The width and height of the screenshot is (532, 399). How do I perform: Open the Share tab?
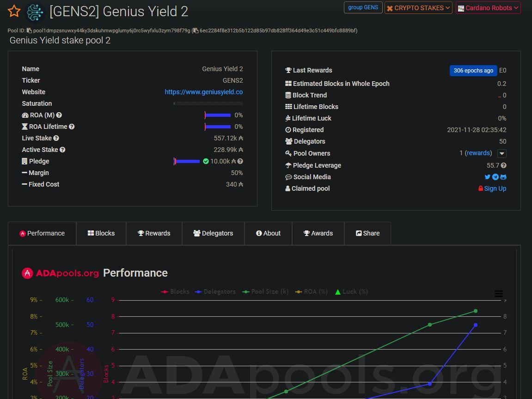click(x=367, y=233)
